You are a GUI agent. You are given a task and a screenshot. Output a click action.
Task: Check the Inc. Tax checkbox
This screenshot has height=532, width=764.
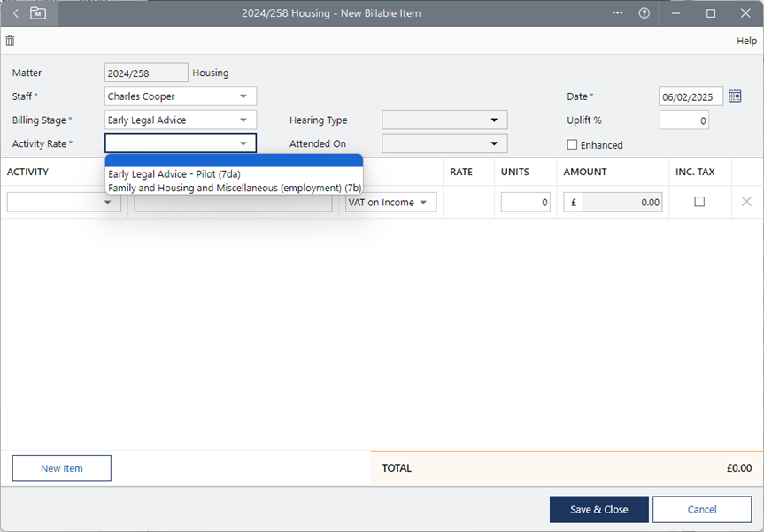tap(699, 202)
